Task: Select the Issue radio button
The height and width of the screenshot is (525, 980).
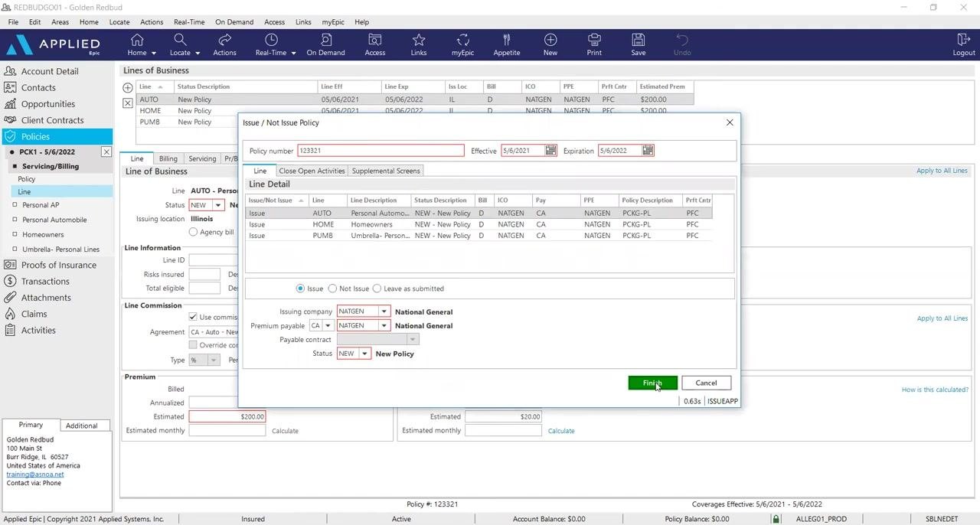Action: (x=300, y=289)
